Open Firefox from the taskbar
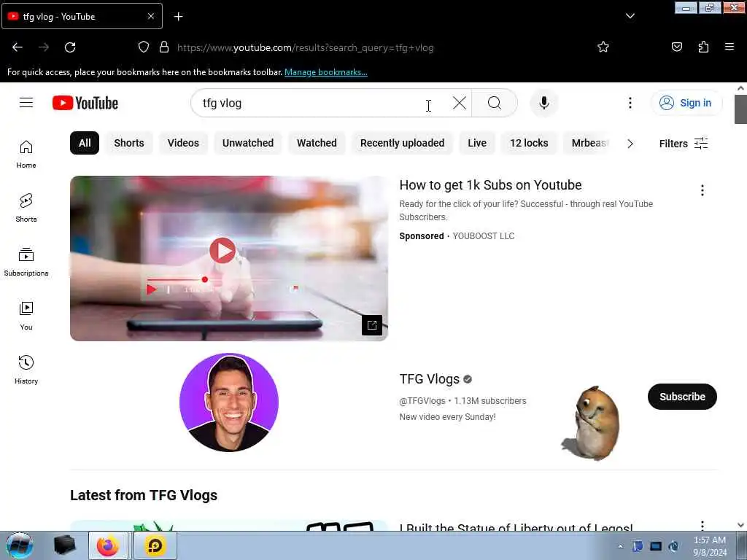 pos(108,545)
